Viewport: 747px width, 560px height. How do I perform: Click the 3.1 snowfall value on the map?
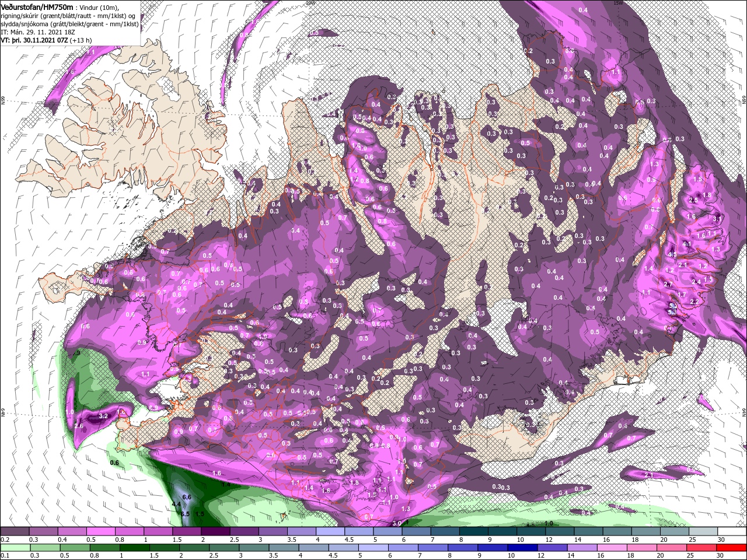[x=717, y=218]
